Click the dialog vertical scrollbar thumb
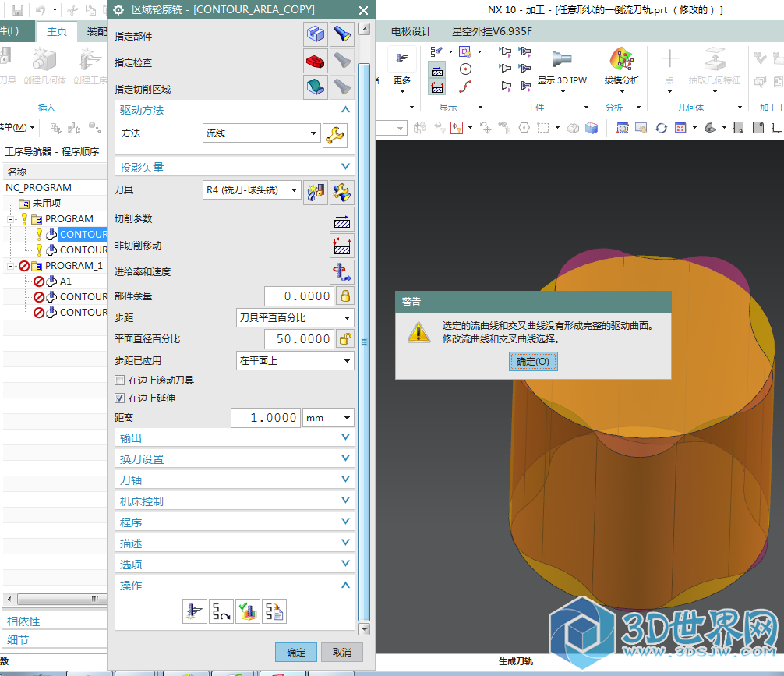Viewport: 784px width, 676px height. point(365,342)
